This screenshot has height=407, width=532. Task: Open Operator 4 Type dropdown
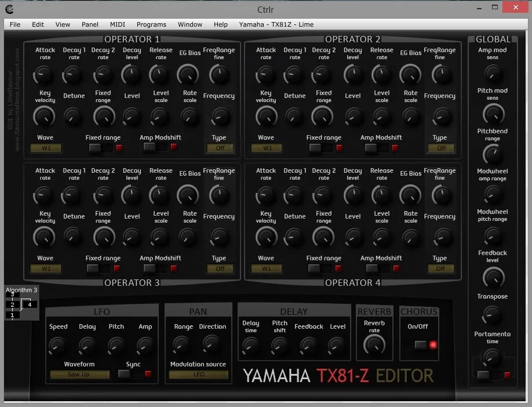click(440, 268)
